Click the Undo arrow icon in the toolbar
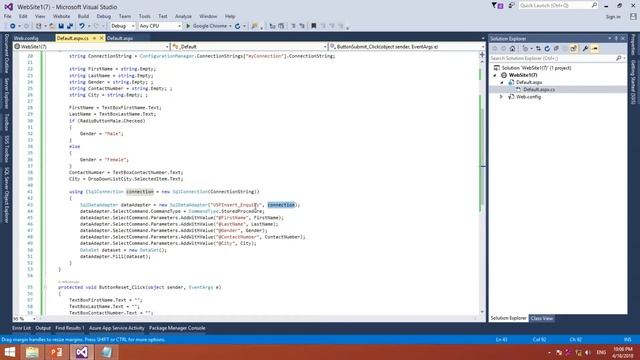640x360 pixels. click(x=82, y=26)
